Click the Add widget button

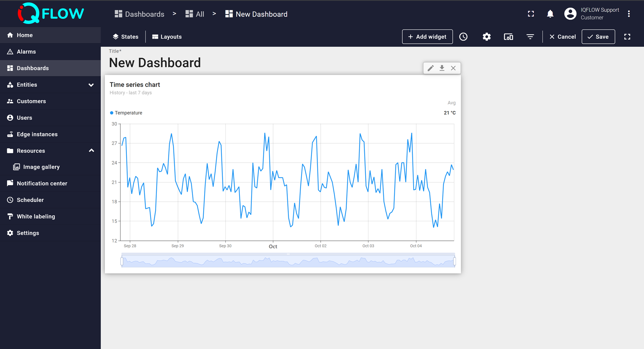(x=427, y=37)
